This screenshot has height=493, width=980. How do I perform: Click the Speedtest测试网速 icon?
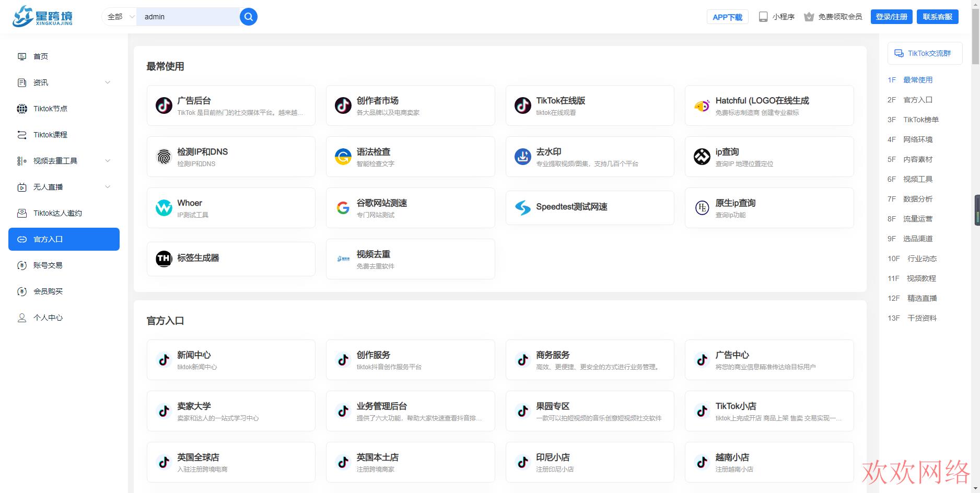523,208
